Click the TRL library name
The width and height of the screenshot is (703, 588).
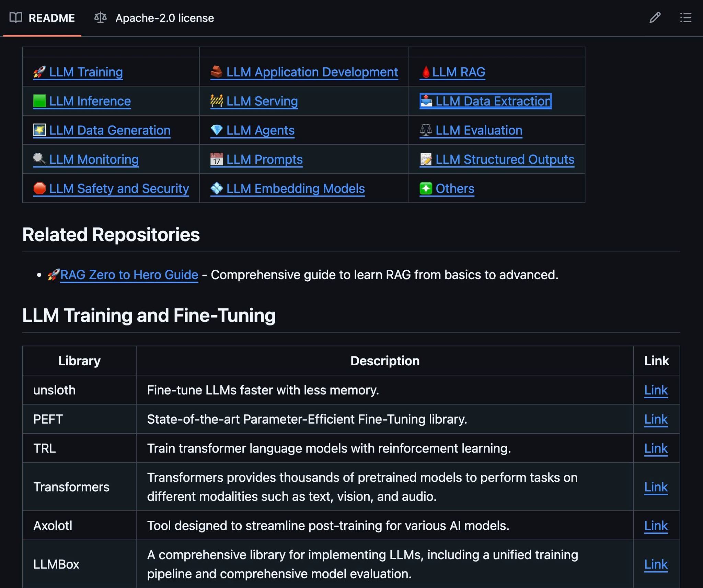tap(44, 448)
